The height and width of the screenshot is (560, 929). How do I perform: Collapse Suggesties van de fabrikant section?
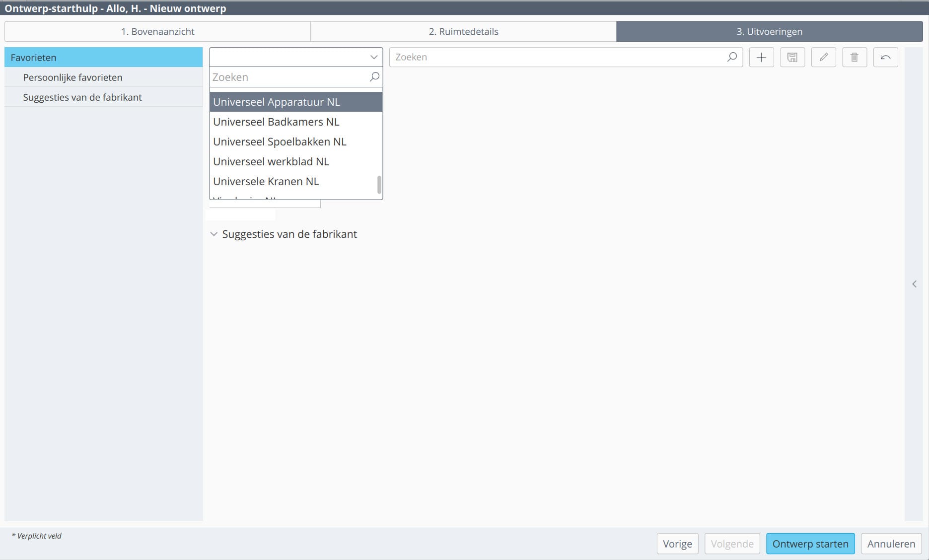(x=214, y=234)
